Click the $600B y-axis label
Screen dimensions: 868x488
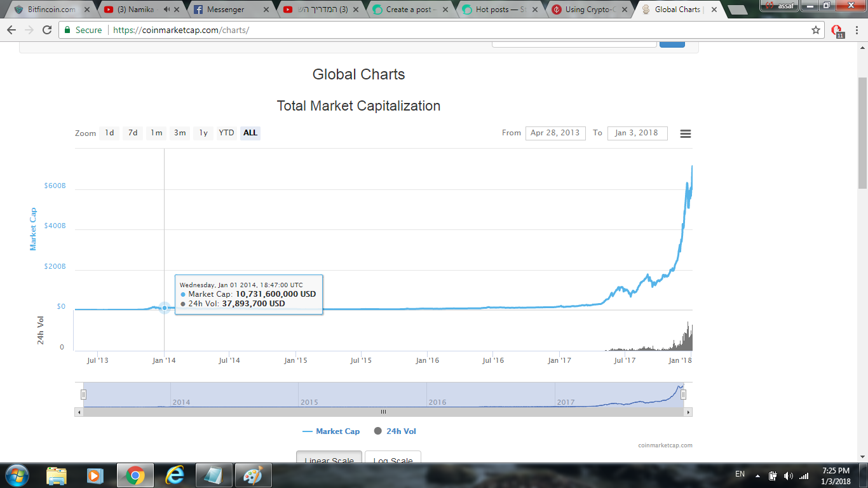pyautogui.click(x=55, y=186)
